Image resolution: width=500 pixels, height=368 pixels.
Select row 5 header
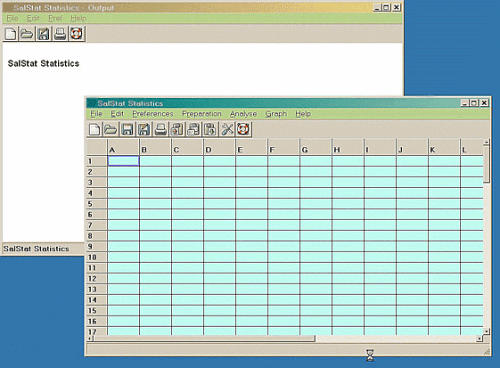click(97, 204)
